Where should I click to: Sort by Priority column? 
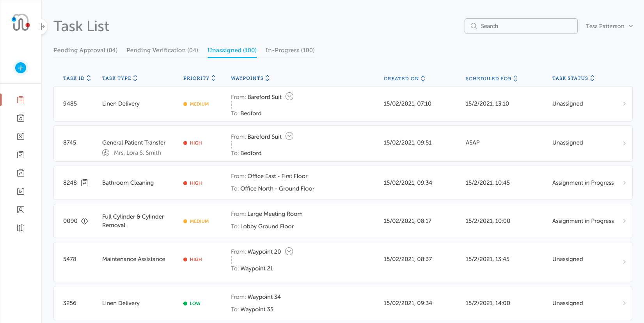point(199,78)
